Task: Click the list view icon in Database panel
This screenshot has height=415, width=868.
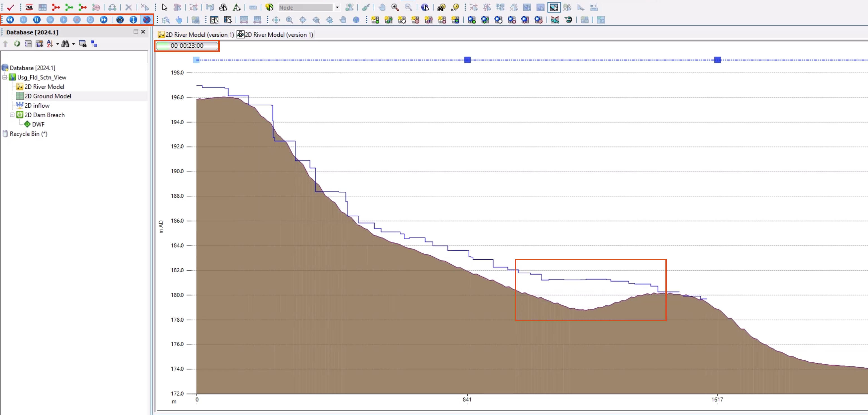Action: click(28, 44)
